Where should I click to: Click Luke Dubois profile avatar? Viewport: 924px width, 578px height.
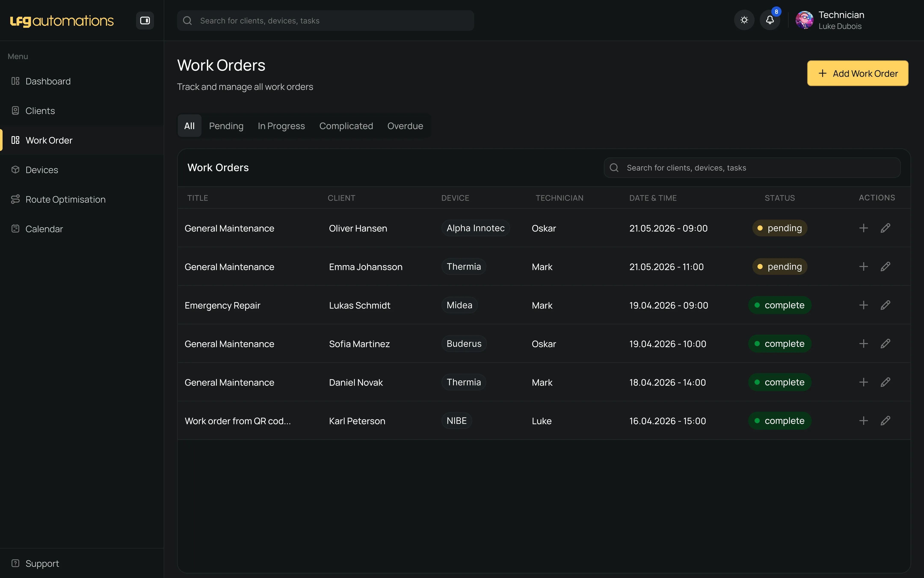tap(804, 20)
